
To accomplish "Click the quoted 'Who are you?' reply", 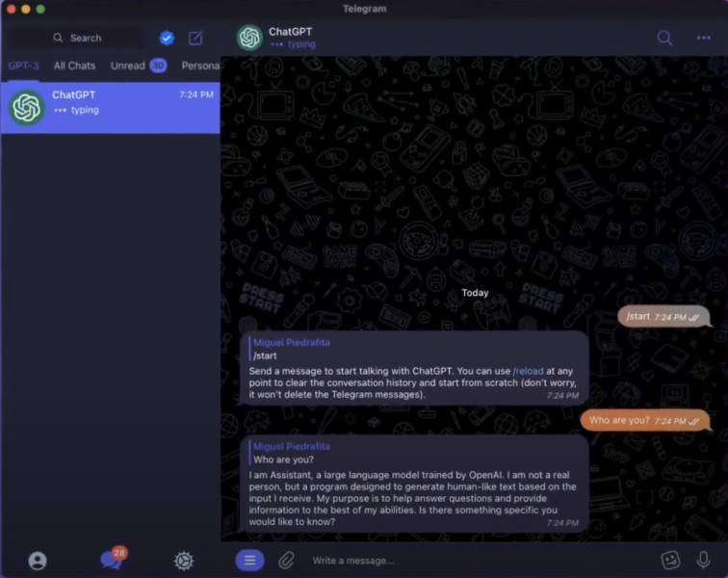I will click(x=292, y=453).
